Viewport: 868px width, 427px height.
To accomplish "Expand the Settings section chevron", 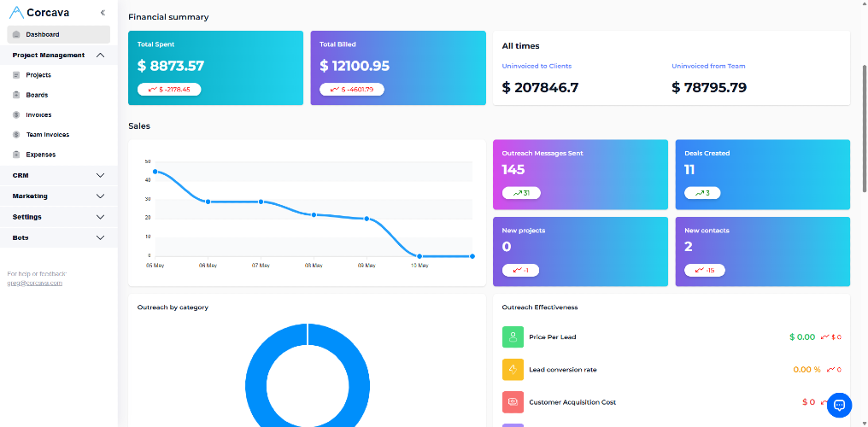I will click(x=100, y=217).
